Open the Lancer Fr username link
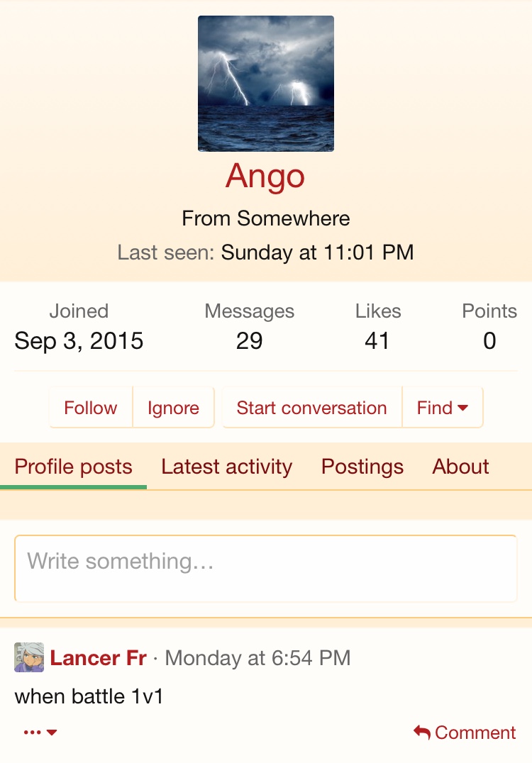 tap(99, 658)
